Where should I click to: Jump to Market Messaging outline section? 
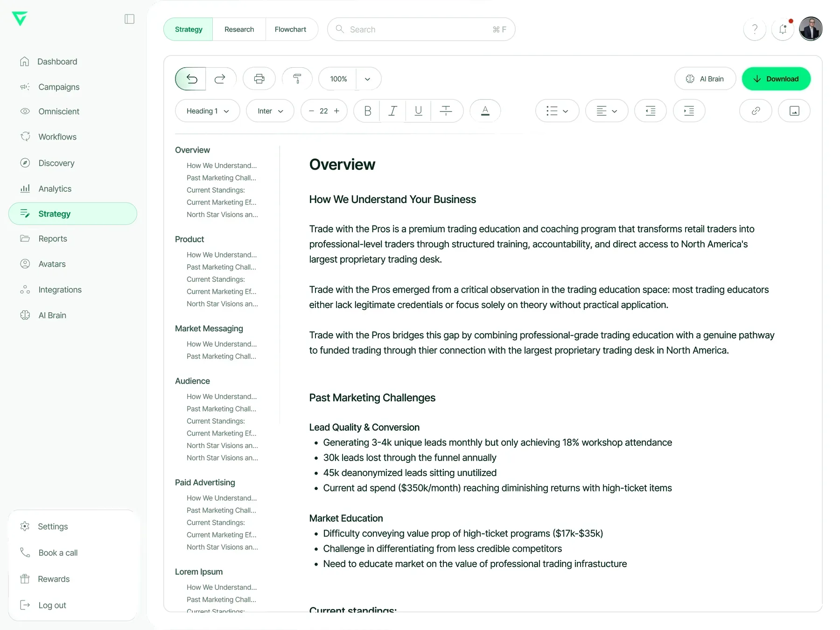209,329
